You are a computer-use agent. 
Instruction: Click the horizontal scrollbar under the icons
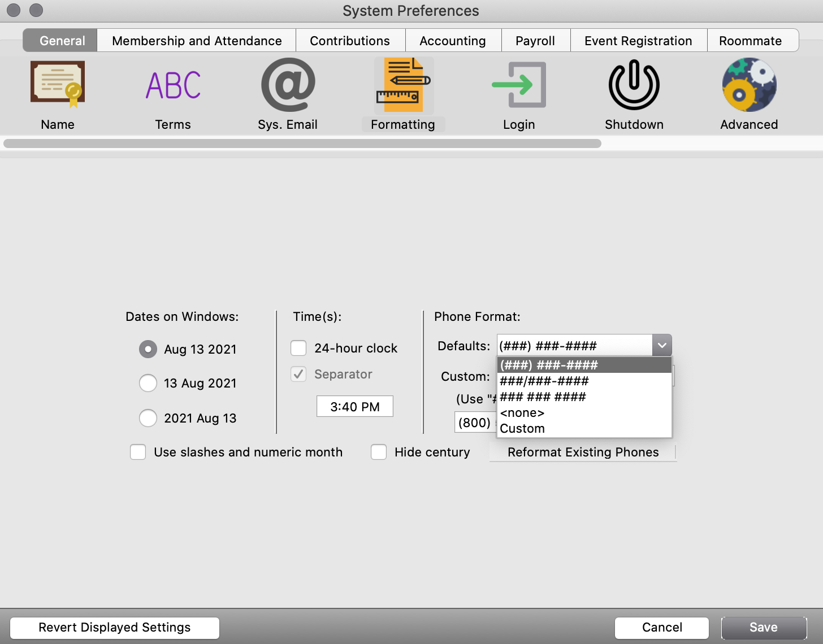[302, 143]
